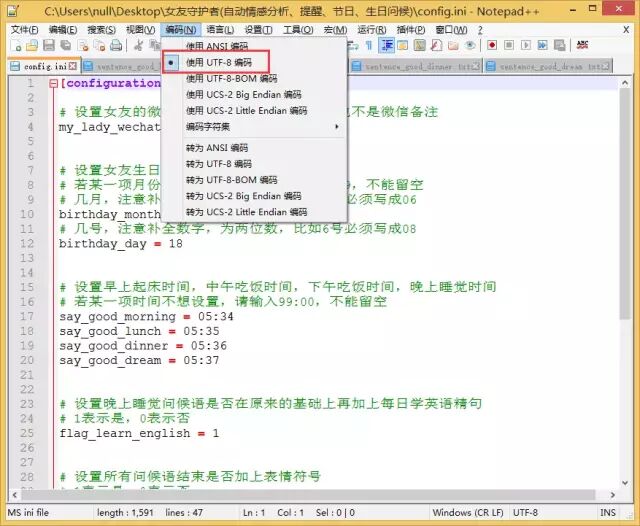
Task: Collapse the [configuration] section fold marker
Action: tap(53, 84)
